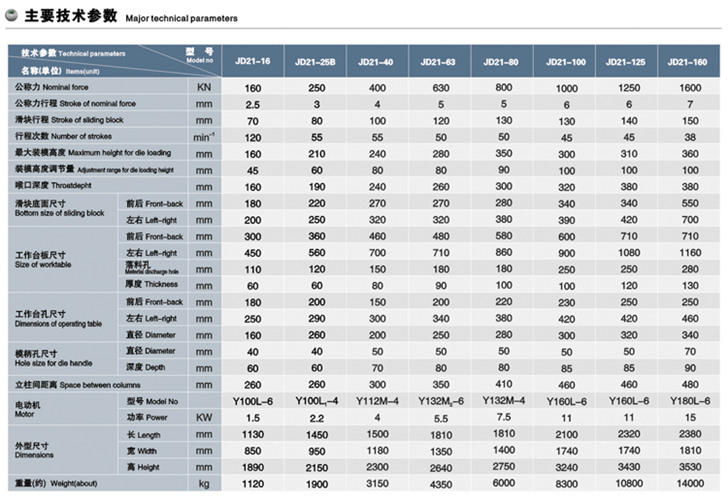
Task: Select the JD21-160 column header
Action: (x=689, y=61)
